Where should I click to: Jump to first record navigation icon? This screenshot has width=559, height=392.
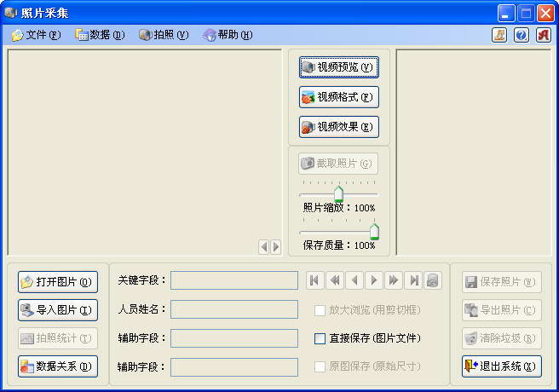[x=315, y=280]
